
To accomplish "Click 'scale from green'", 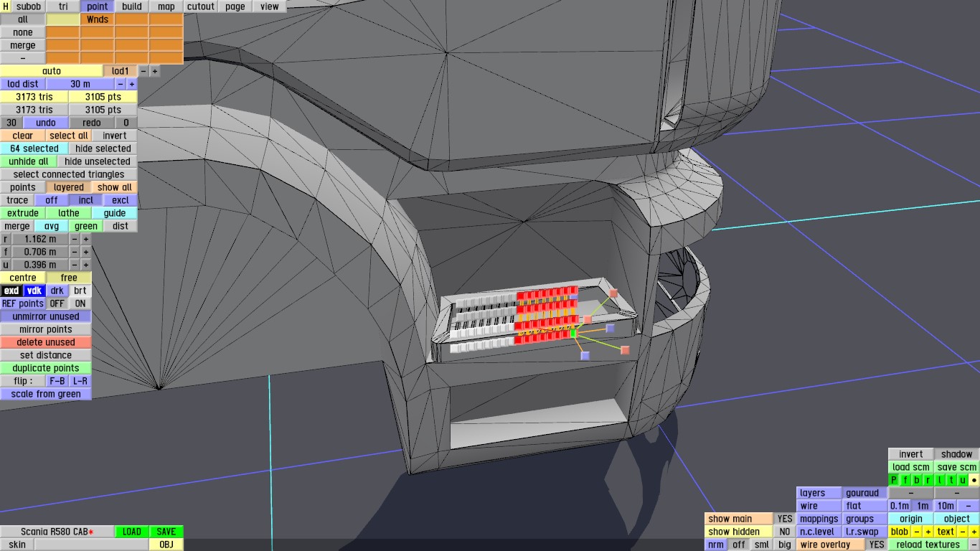I will pos(46,394).
